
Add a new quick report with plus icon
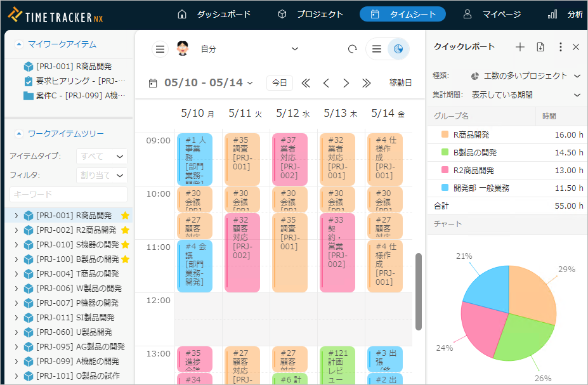[519, 47]
